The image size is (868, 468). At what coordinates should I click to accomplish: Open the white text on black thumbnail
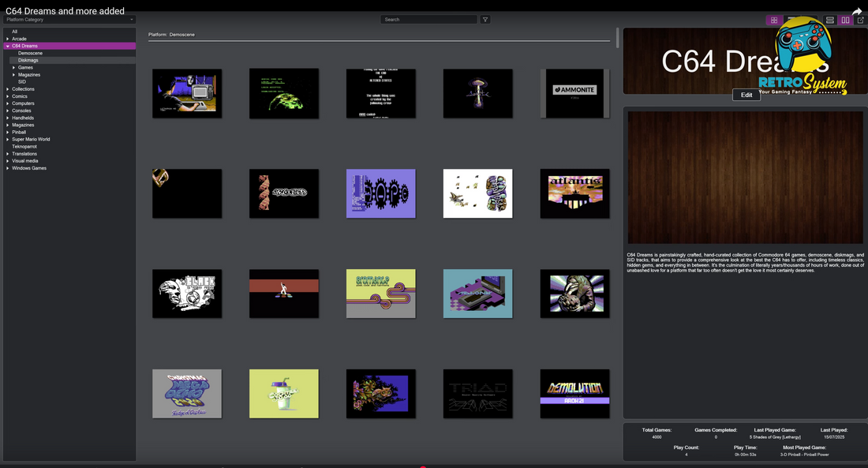click(x=381, y=93)
